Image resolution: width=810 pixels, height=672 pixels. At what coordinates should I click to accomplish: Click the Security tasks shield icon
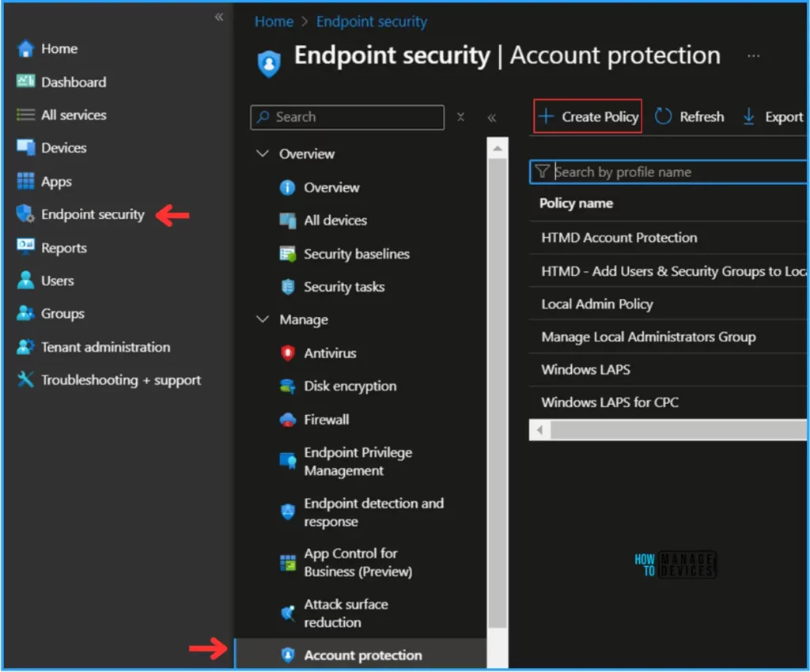287,286
